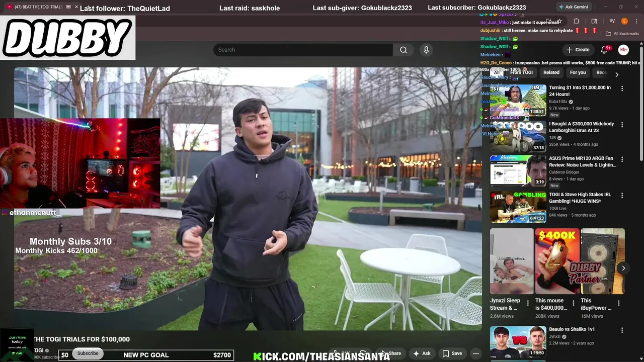Click the YouTube search magnifier button
Image resolution: width=644 pixels, height=362 pixels.
(x=404, y=50)
